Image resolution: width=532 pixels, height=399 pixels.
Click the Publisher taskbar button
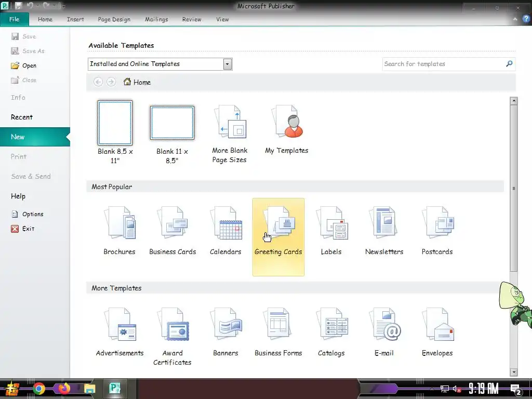point(115,389)
